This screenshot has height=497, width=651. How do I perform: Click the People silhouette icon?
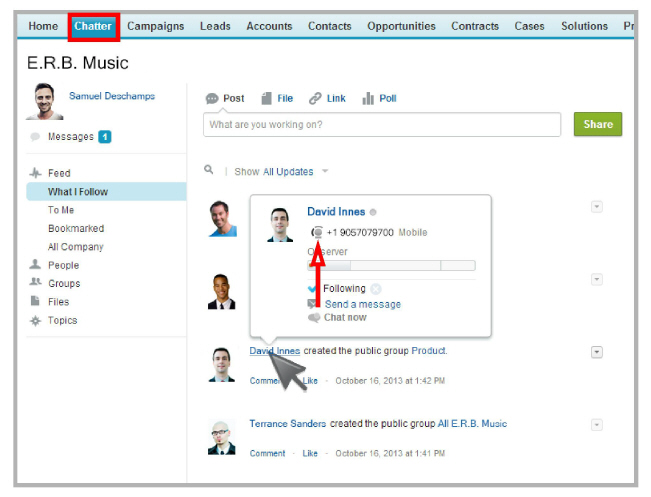point(35,264)
